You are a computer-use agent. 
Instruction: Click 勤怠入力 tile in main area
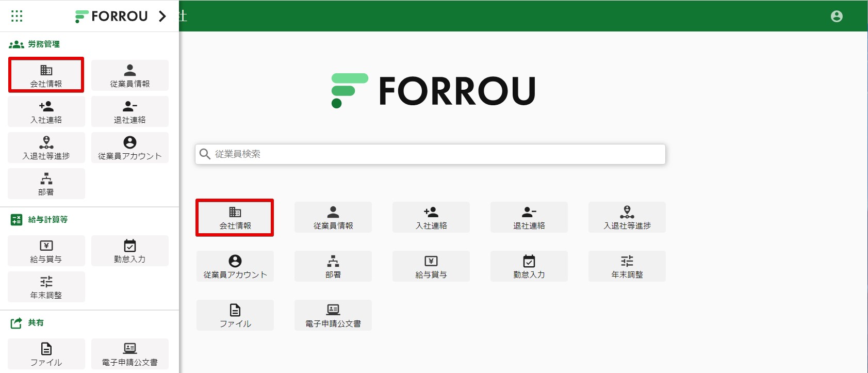point(529,266)
